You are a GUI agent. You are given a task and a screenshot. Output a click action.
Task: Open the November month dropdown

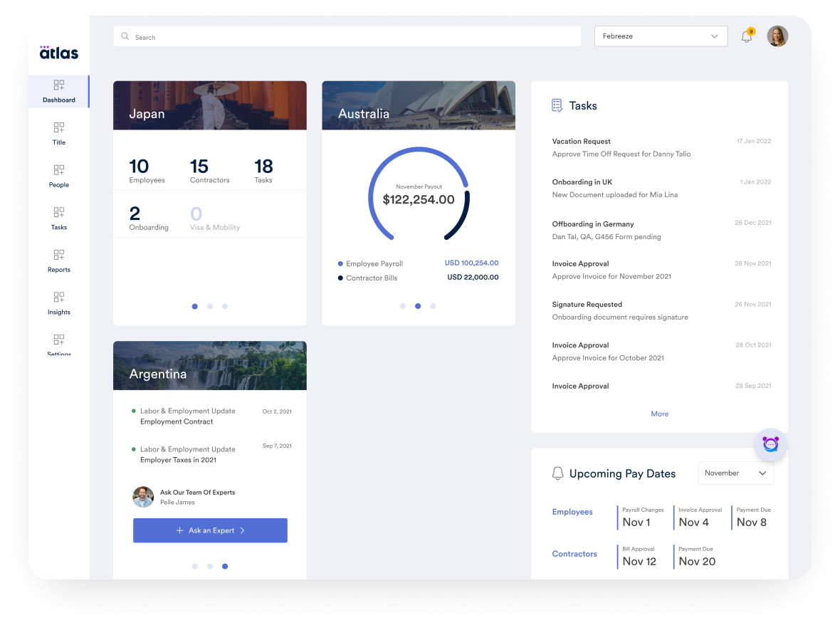[735, 473]
